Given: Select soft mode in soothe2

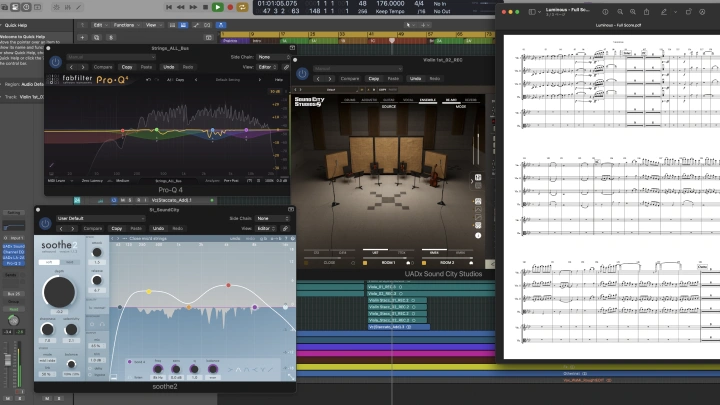Looking at the screenshot, I should 49,262.
